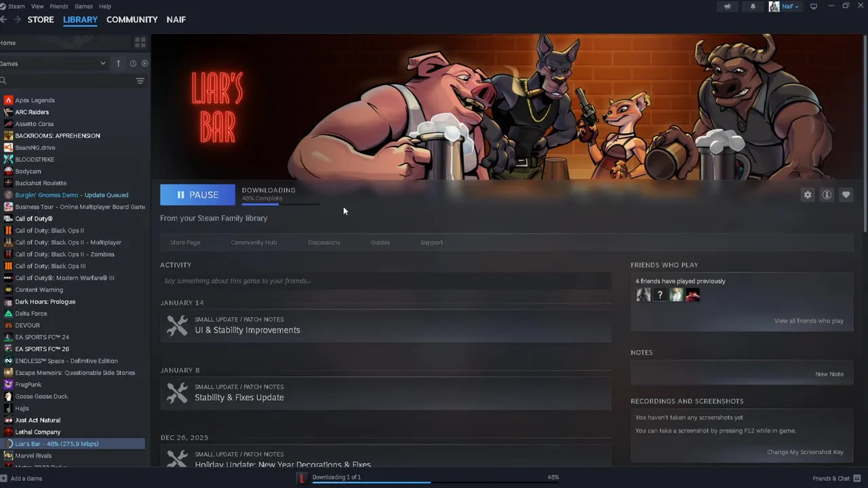Open the Apex Legends game icon entry
This screenshot has width=868, height=488.
[8, 100]
